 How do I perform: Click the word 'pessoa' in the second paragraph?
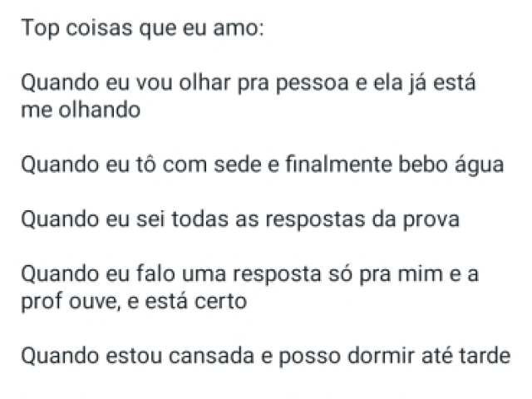(x=313, y=84)
